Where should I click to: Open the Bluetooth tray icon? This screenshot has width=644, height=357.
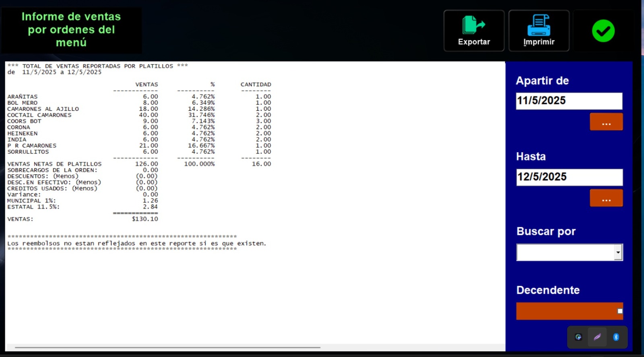pyautogui.click(x=616, y=337)
